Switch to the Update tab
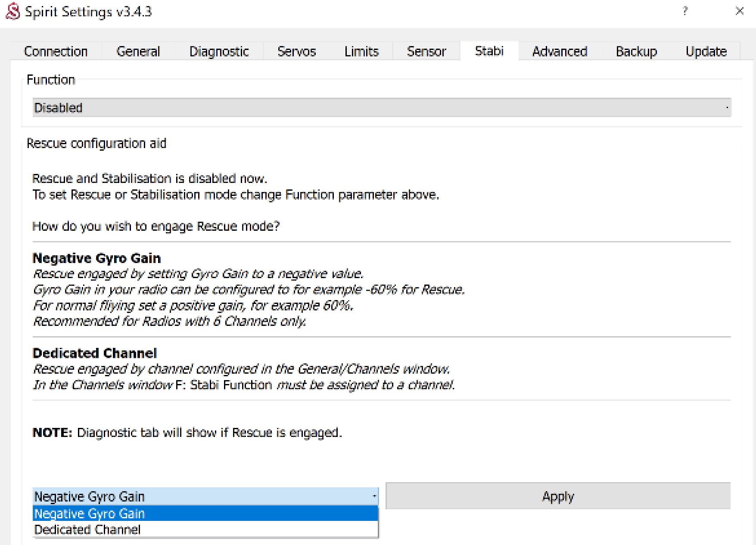756x545 pixels. [706, 51]
